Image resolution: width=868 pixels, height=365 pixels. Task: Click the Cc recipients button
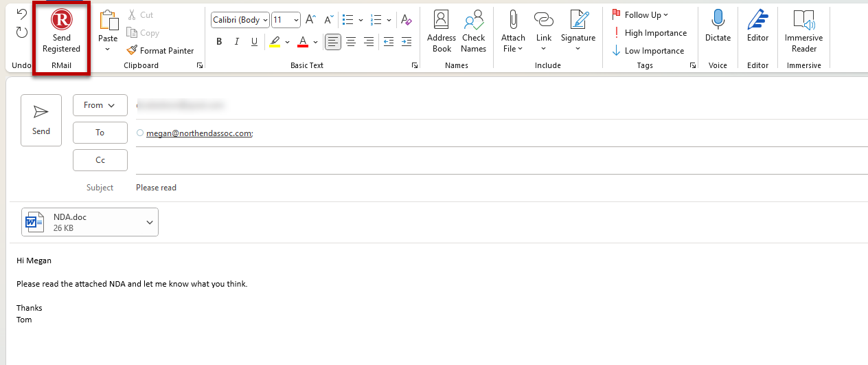(x=100, y=160)
